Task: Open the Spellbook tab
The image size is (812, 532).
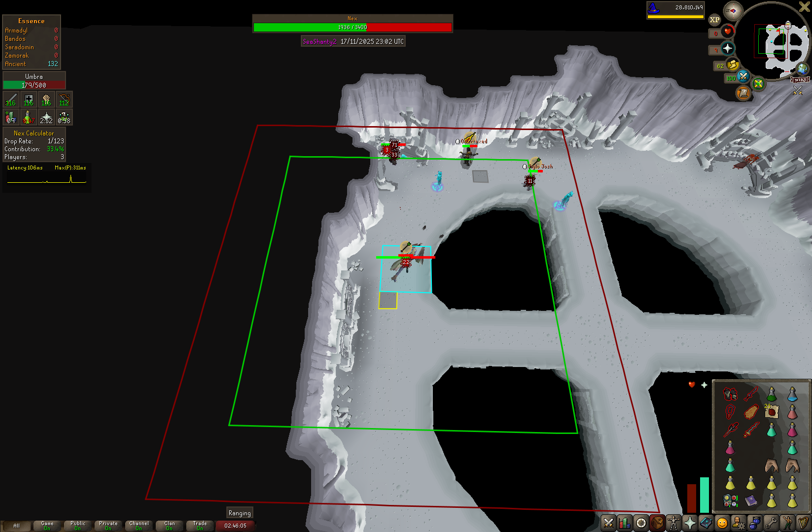Action: coord(706,523)
